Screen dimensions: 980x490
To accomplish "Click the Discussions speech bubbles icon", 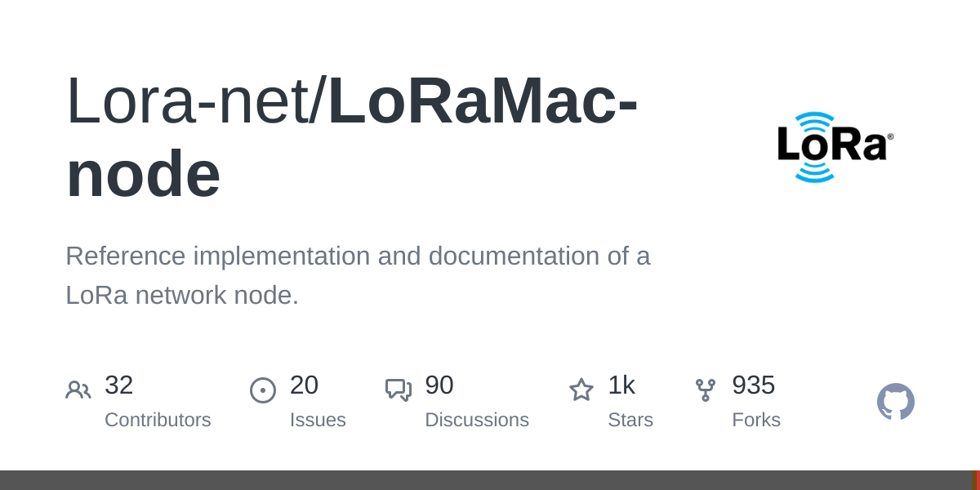I will coord(399,390).
